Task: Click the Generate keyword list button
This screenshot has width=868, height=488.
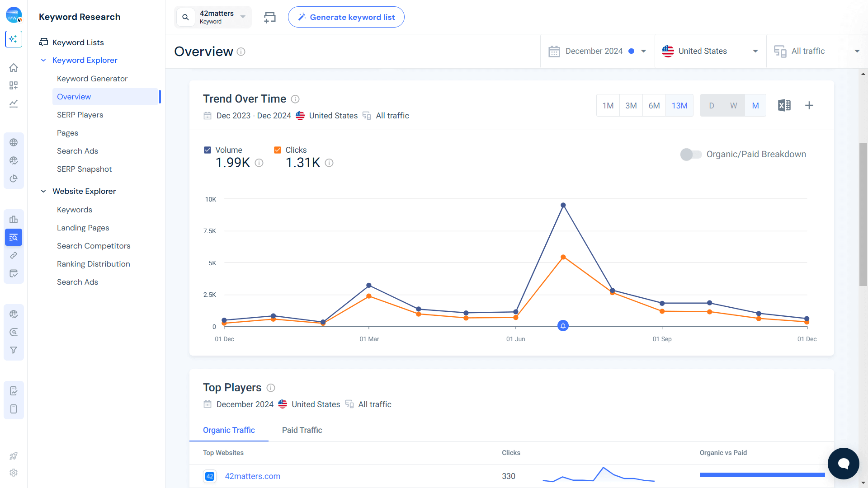Action: pos(346,17)
